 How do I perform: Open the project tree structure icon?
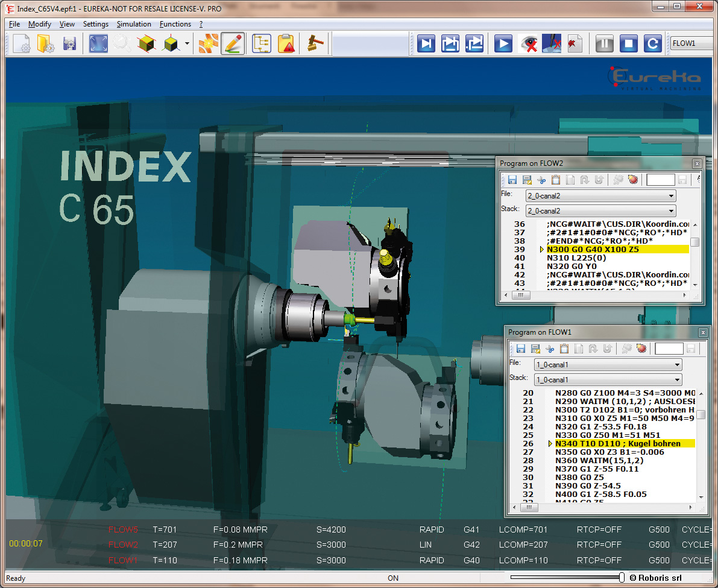(262, 44)
